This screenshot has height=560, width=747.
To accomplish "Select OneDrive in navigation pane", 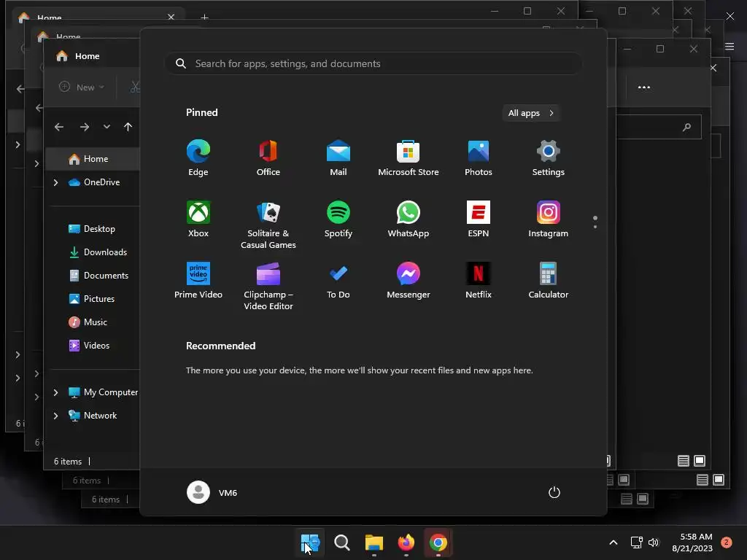I will pyautogui.click(x=94, y=182).
